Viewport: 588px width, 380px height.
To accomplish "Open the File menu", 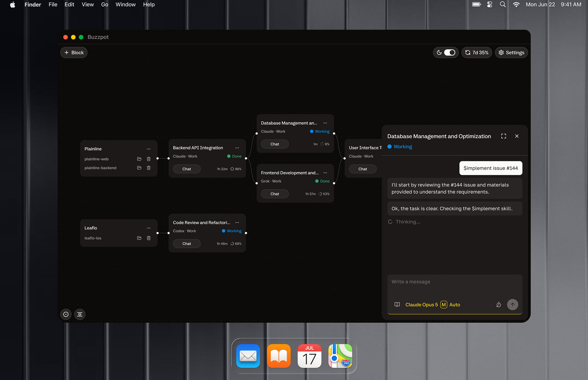I will pos(53,5).
